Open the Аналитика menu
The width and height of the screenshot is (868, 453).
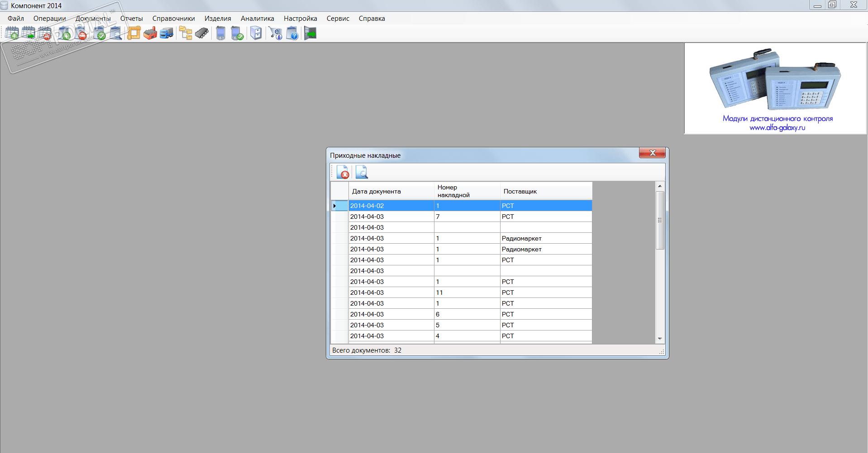[257, 19]
